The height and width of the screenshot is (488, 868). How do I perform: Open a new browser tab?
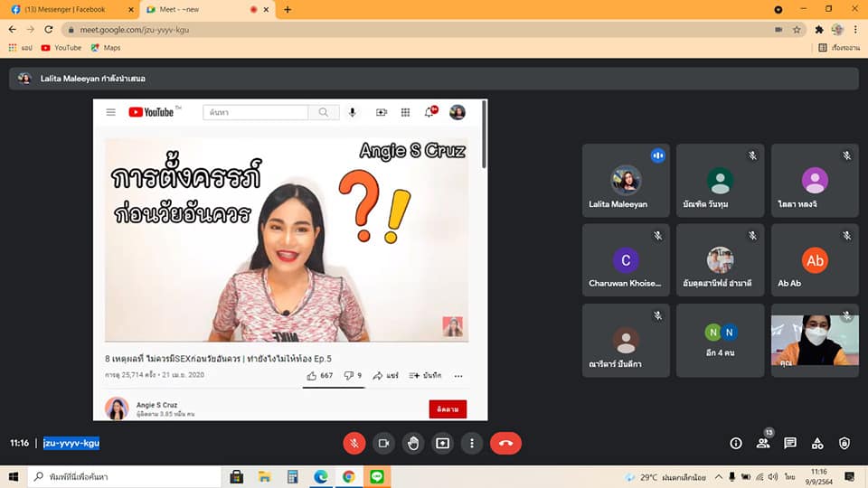(288, 9)
